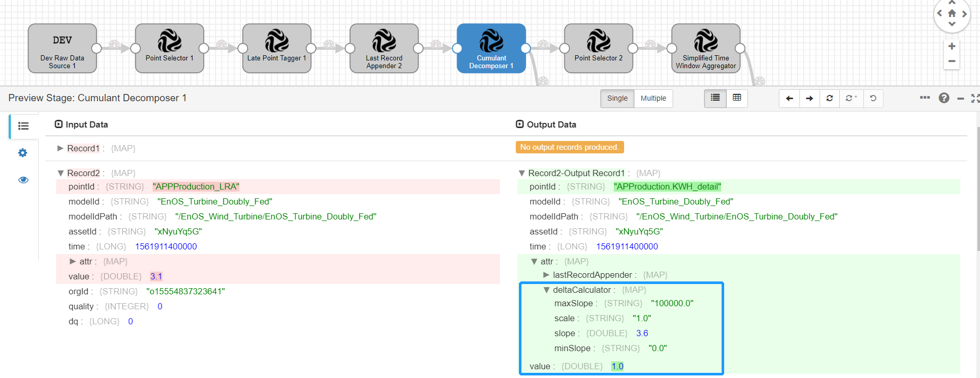Click the home icon in pan control

coord(952,13)
